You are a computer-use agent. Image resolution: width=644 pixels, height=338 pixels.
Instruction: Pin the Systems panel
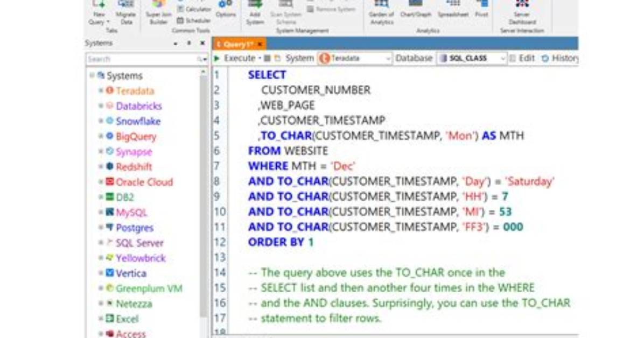[x=189, y=43]
